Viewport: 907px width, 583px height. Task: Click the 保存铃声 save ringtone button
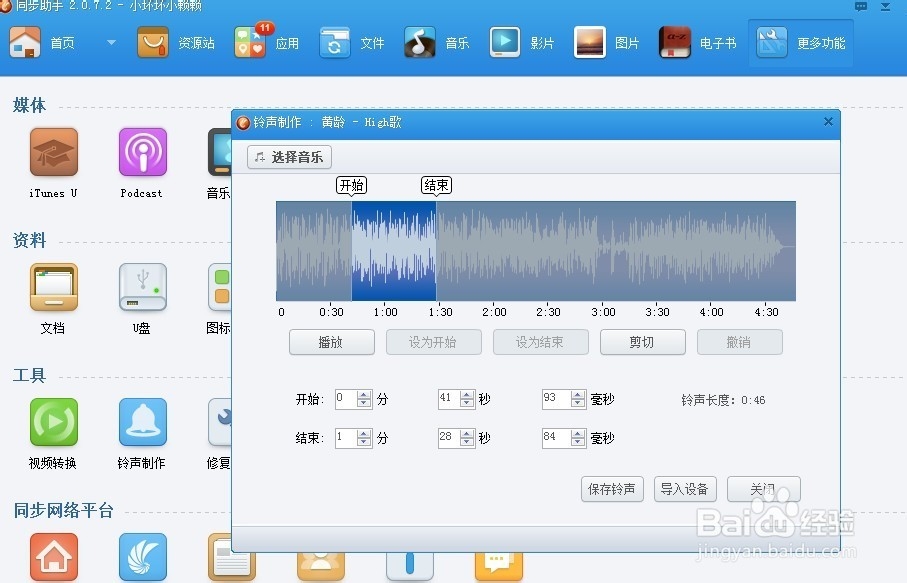tap(612, 489)
